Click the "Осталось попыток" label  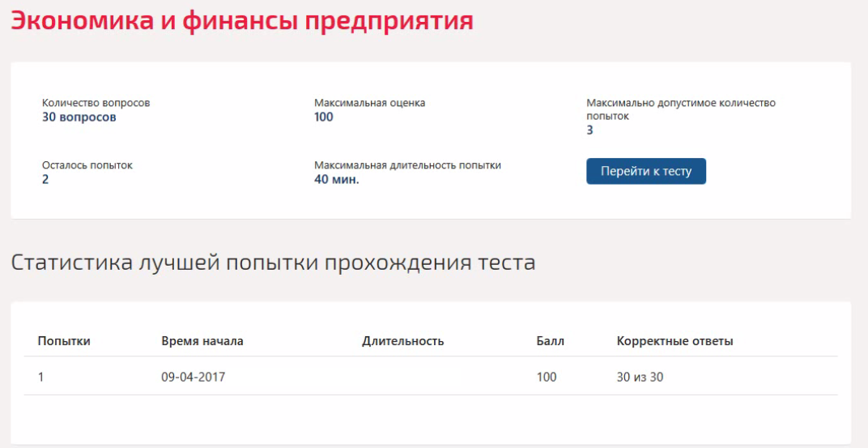click(87, 164)
